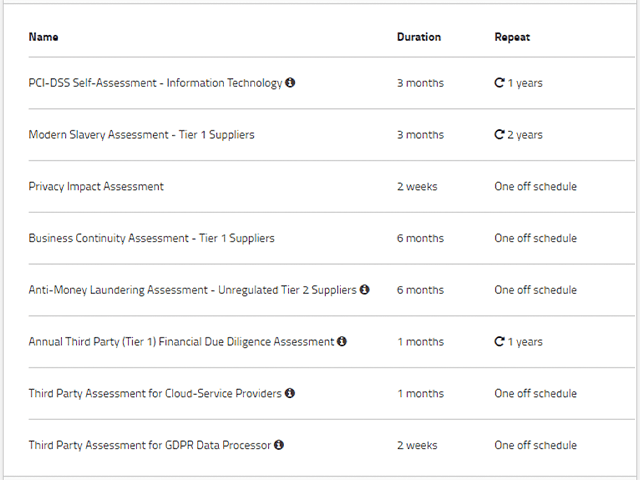Click info icon beside Annual Third Party Financial Assessment
The width and height of the screenshot is (640, 480).
[342, 342]
